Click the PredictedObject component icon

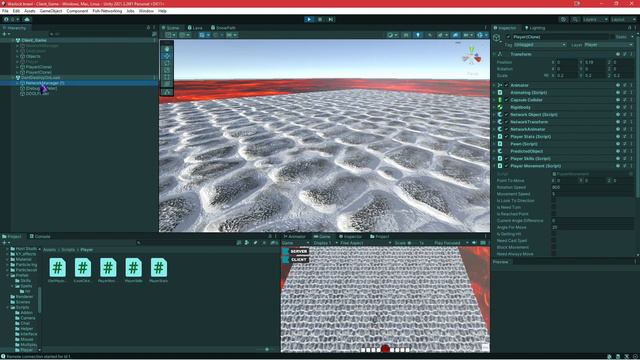tap(500, 151)
